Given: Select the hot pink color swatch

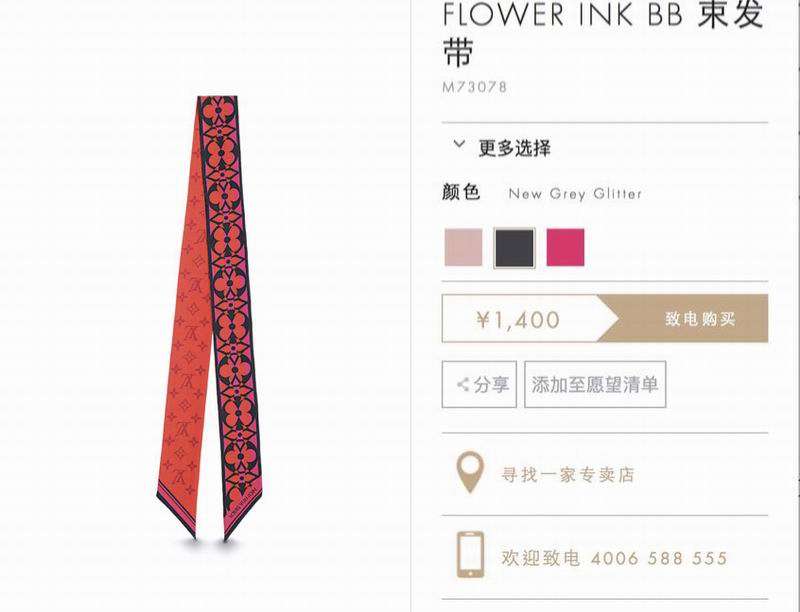Looking at the screenshot, I should [x=565, y=247].
